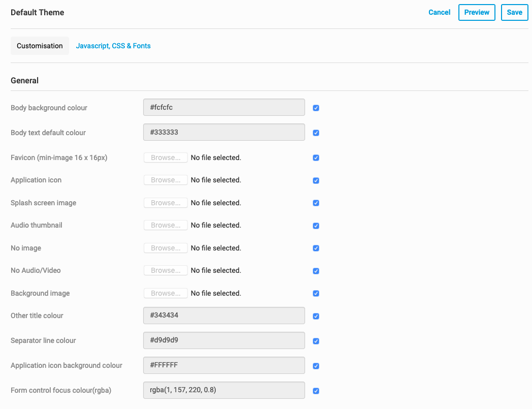Image resolution: width=532 pixels, height=409 pixels.
Task: Toggle the Body background colour checkbox
Action: 316,108
